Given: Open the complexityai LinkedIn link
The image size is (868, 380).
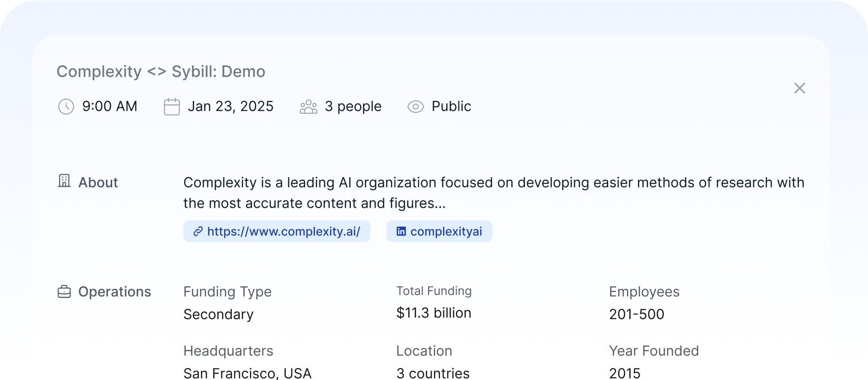Looking at the screenshot, I should 439,231.
